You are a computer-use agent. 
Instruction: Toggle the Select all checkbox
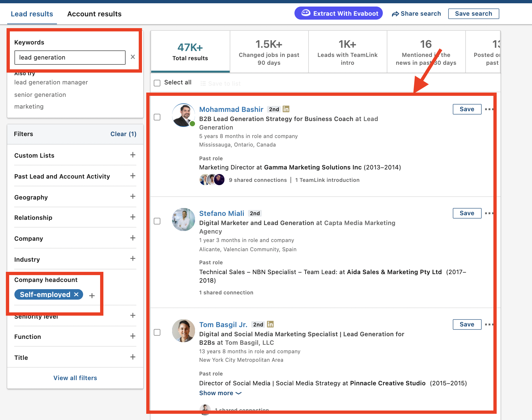point(157,83)
